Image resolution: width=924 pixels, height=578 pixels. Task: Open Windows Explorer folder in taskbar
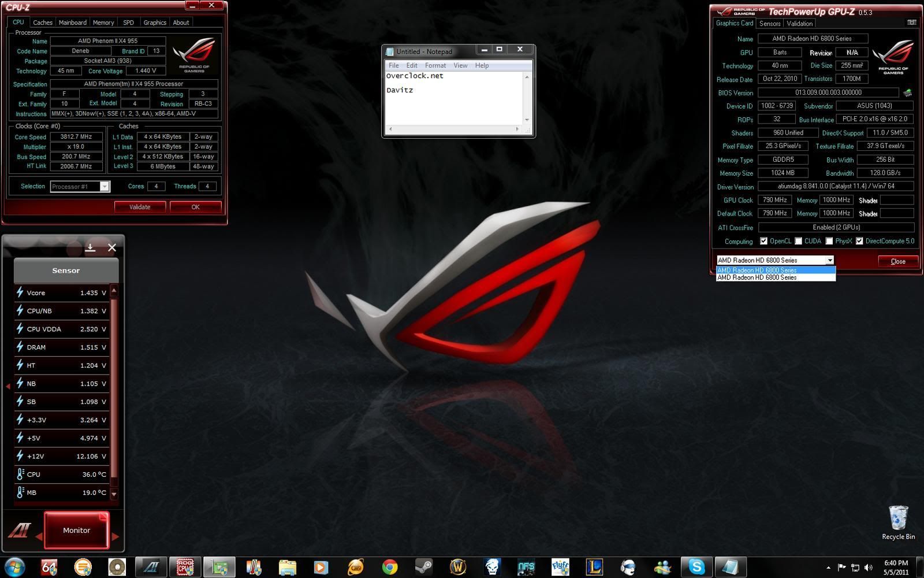click(x=287, y=567)
